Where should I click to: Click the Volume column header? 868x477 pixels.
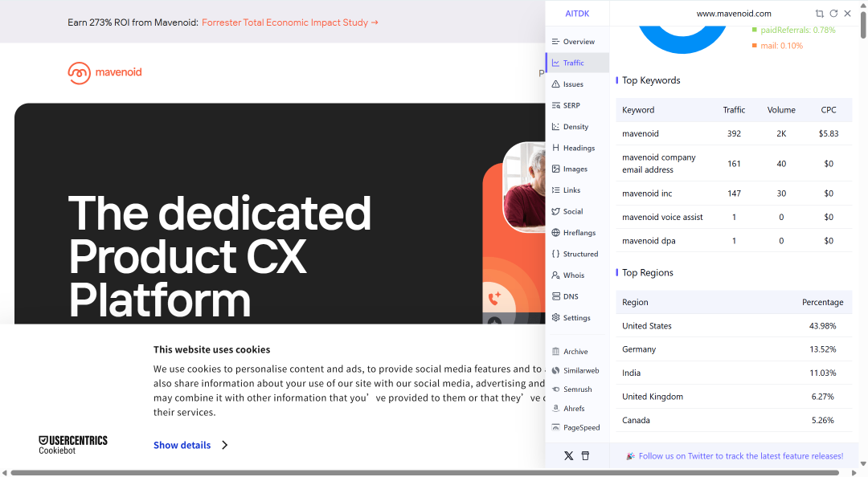click(x=781, y=109)
